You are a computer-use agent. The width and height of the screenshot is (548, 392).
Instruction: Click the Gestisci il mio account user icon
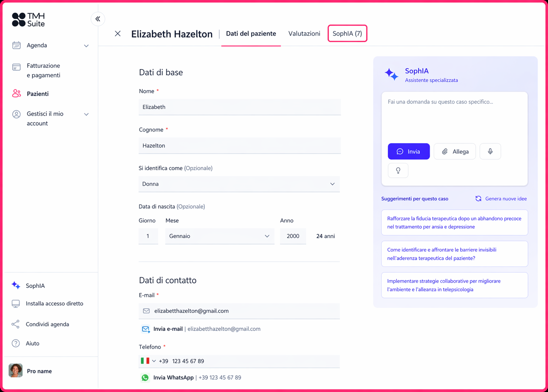[x=16, y=114]
